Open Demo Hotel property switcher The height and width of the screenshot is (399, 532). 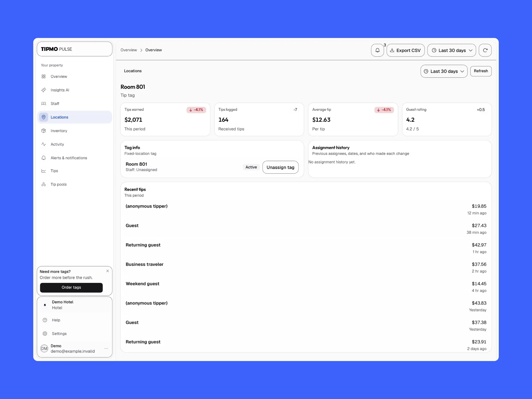coord(75,305)
